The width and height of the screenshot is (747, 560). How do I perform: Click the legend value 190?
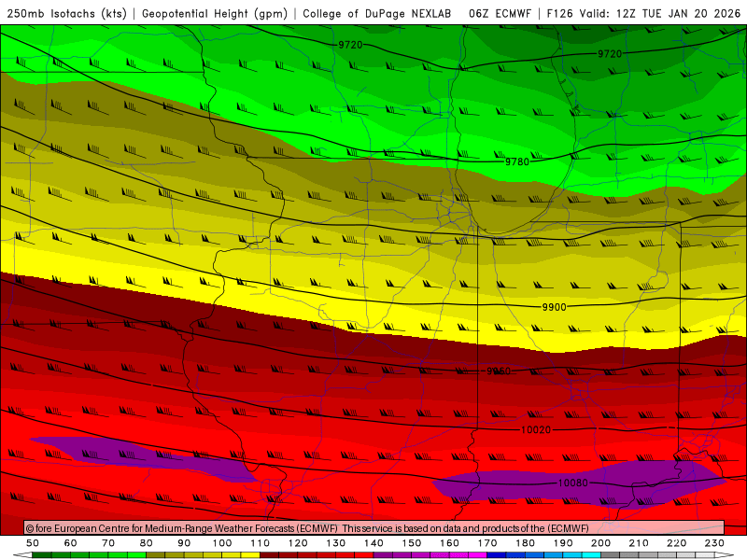pyautogui.click(x=563, y=543)
